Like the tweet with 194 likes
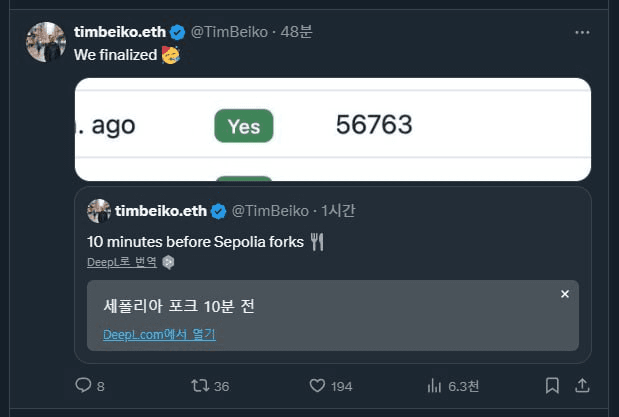Viewport: 619px width, 417px height. pyautogui.click(x=317, y=385)
